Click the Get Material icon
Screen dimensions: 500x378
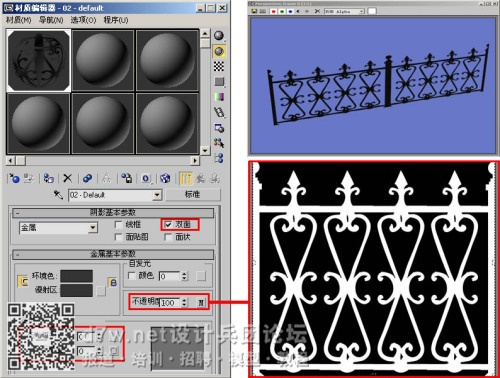pos(14,178)
